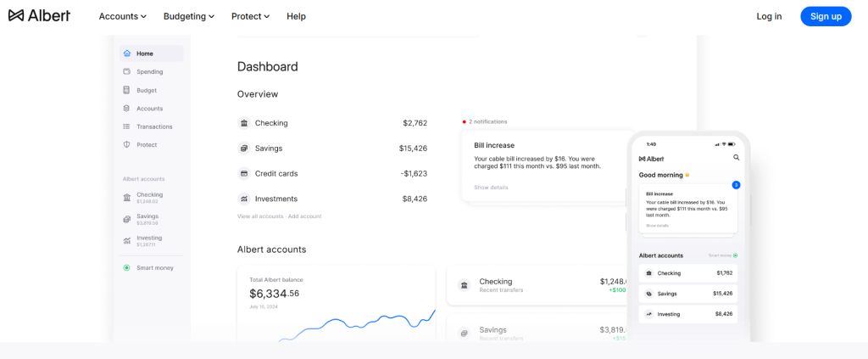Screen dimensions: 868x359
Task: Click Show details in phone bill card
Action: coord(657,226)
